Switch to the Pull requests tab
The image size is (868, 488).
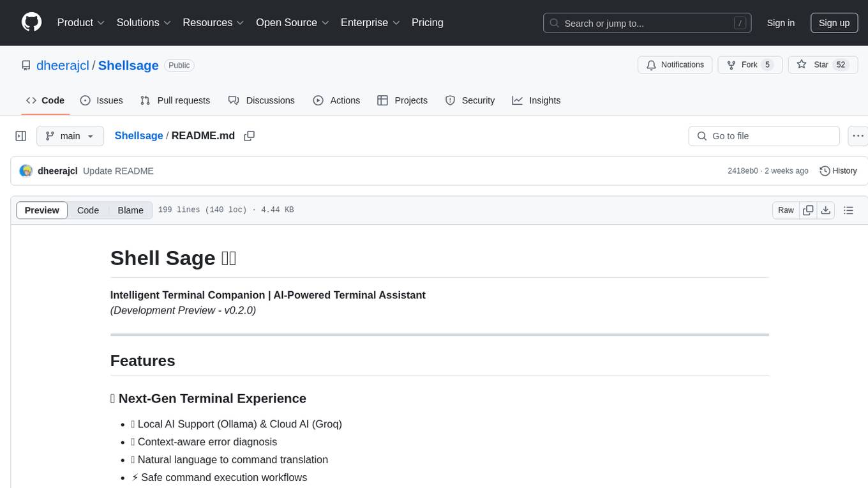point(175,100)
